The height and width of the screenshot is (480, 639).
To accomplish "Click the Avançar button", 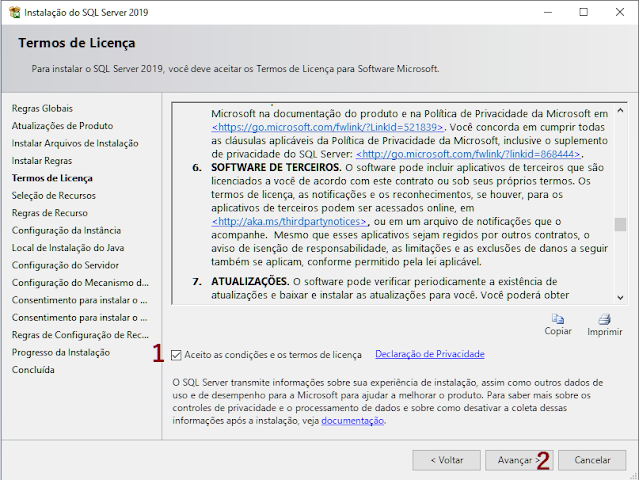I will pos(519,460).
